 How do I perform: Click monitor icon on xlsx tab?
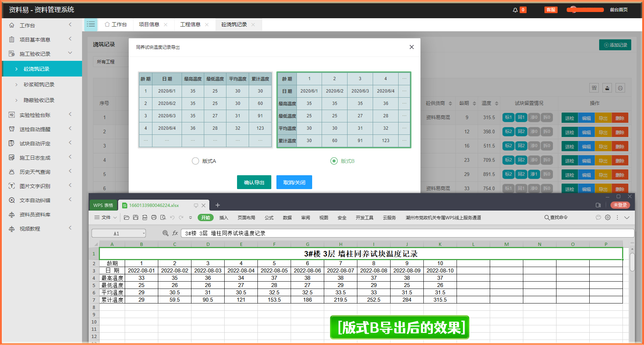[196, 205]
